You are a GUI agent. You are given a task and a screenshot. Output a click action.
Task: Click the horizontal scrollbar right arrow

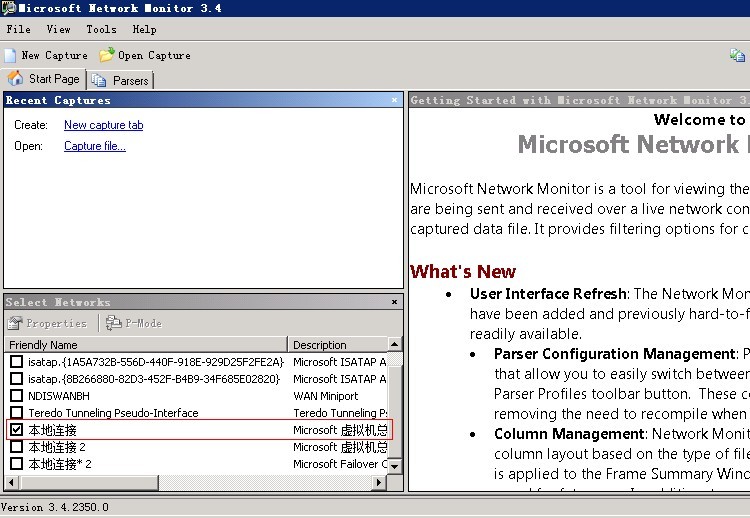click(x=379, y=483)
